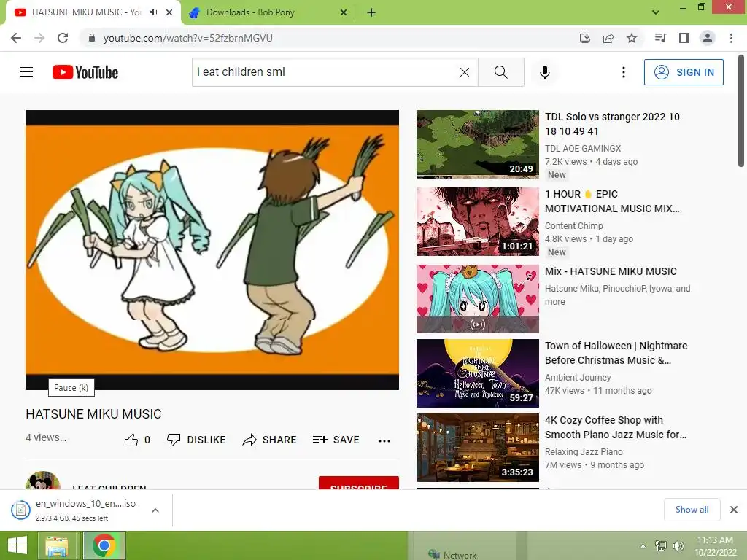Open File Explorer from the taskbar
This screenshot has height=560, width=747.
coord(57,545)
